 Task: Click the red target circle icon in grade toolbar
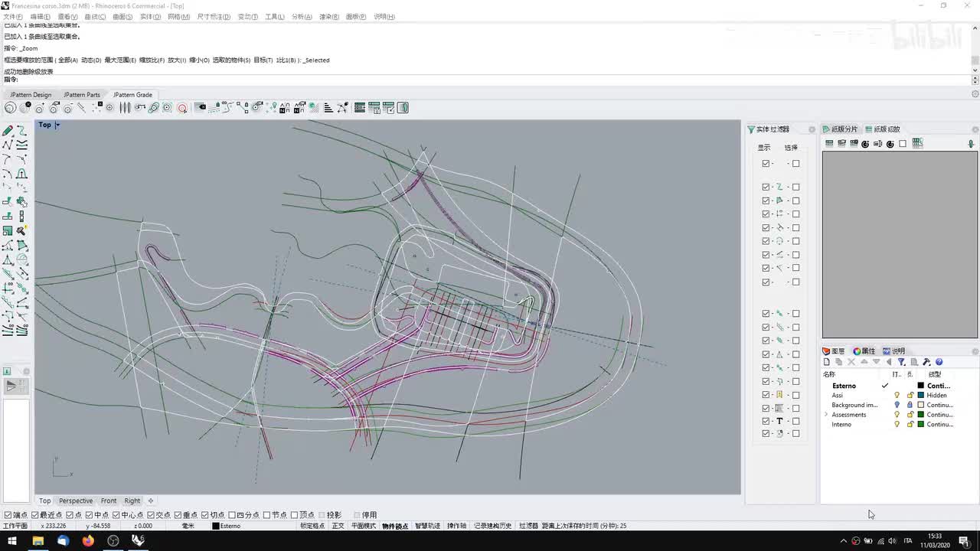182,108
